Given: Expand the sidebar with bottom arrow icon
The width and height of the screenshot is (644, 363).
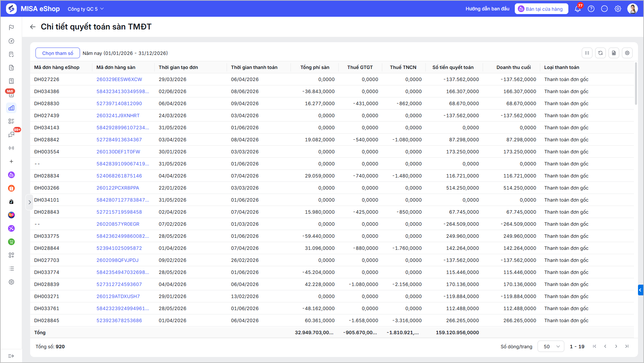Looking at the screenshot, I should point(11,356).
